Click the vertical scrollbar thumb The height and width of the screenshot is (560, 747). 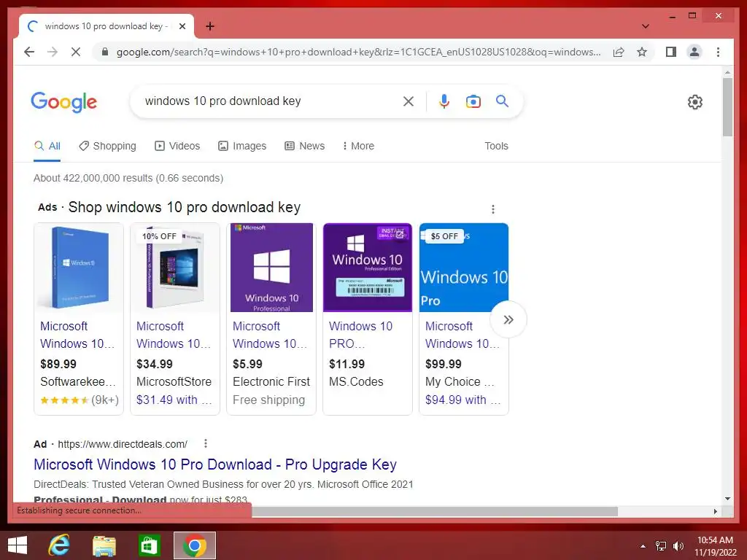tap(727, 108)
